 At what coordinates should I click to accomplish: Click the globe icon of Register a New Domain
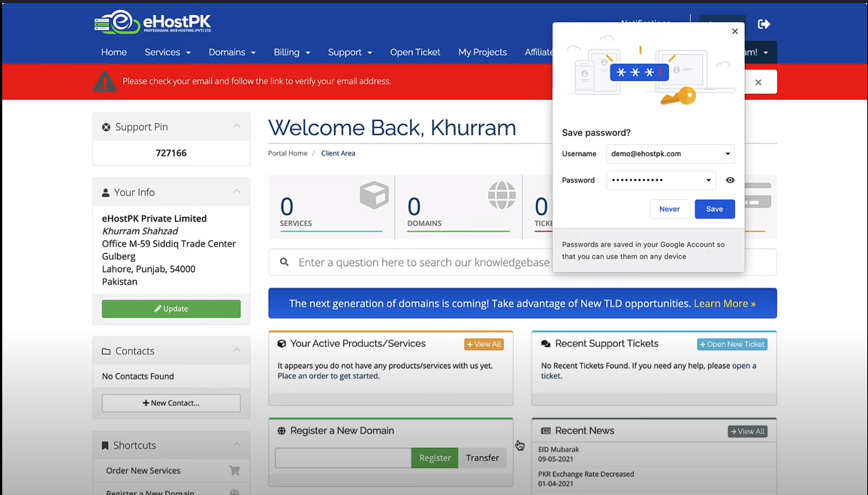click(x=282, y=430)
